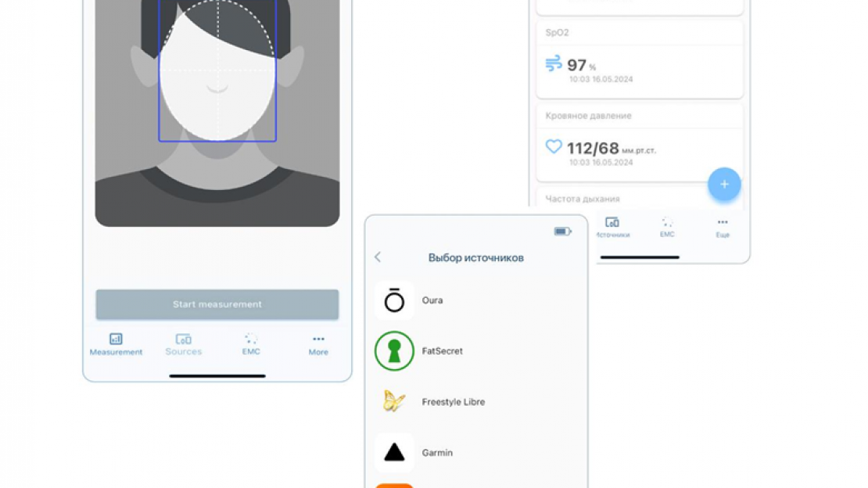Open the 112/68 blood pressure reading
The width and height of the screenshot is (868, 488).
point(593,149)
